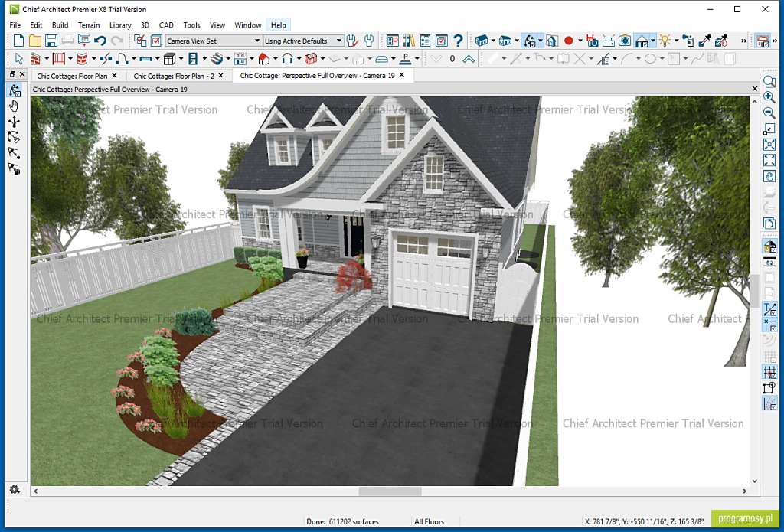Screen dimensions: 784x532
Task: Toggle the grid snaps button in right toolbar
Action: 769,371
